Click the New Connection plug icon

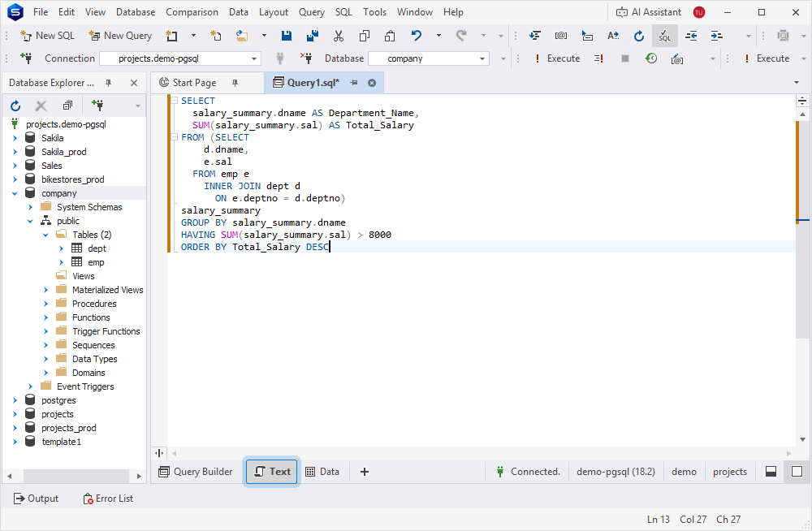pos(26,58)
